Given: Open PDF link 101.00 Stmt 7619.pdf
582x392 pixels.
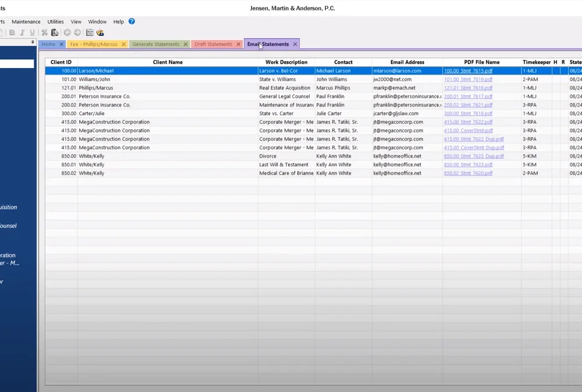Looking at the screenshot, I should (468, 79).
